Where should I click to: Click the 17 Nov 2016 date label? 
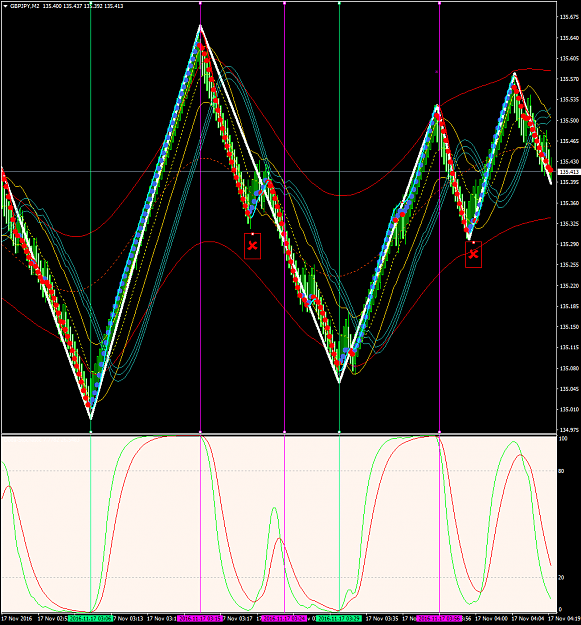(x=17, y=619)
